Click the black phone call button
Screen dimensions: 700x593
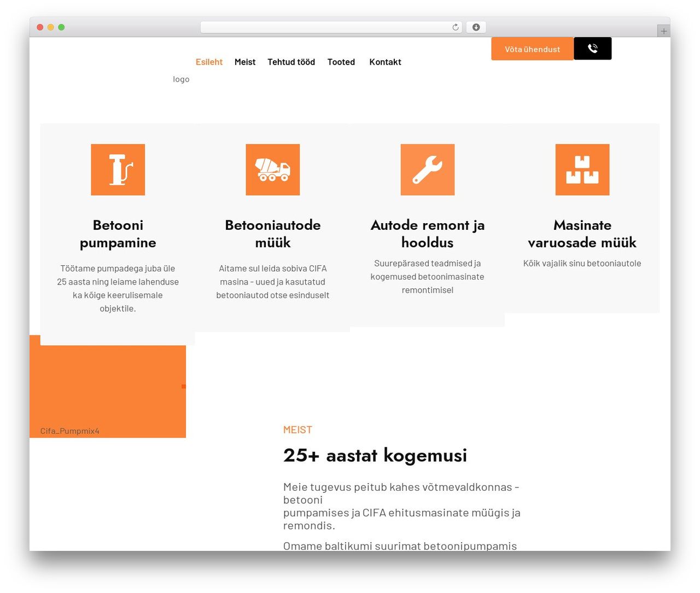point(592,49)
